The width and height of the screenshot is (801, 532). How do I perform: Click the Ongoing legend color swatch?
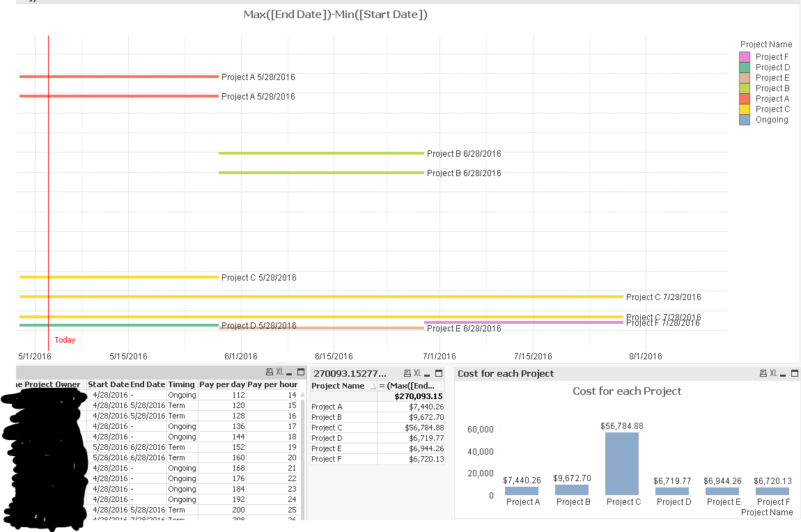pyautogui.click(x=745, y=120)
